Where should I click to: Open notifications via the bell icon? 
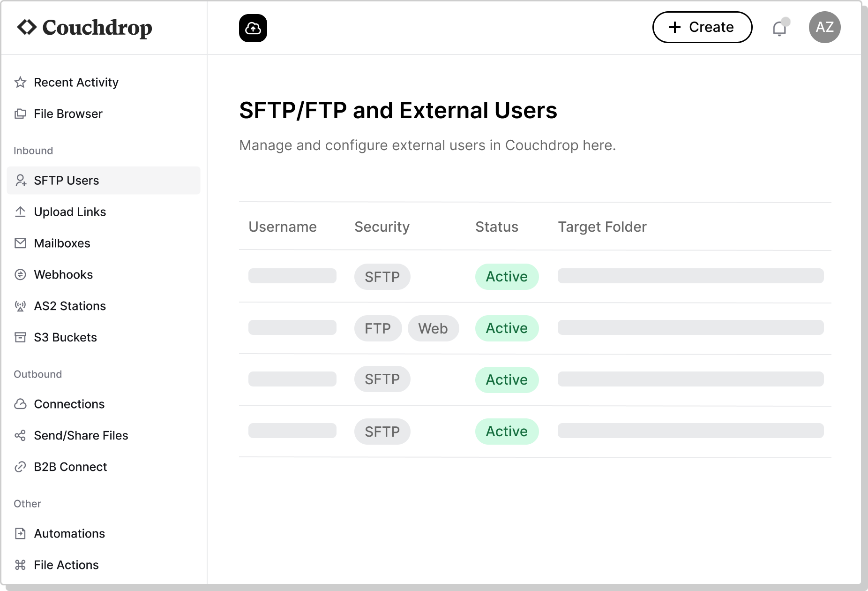(780, 28)
